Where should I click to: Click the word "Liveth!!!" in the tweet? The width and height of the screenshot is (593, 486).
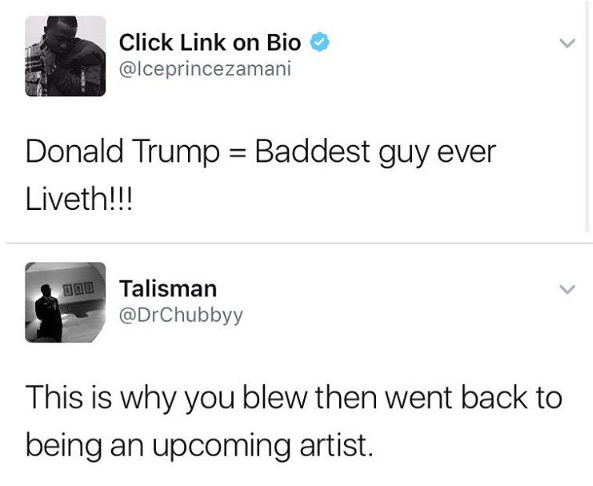point(79,199)
